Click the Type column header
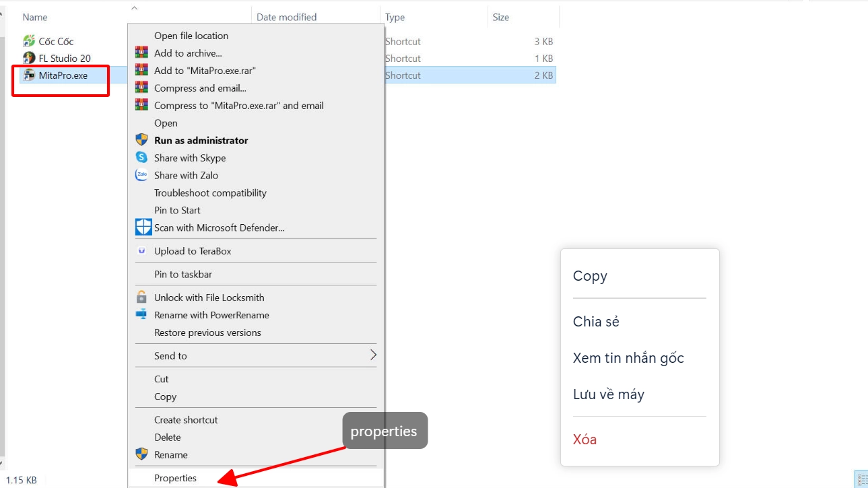The height and width of the screenshot is (488, 868). [x=395, y=17]
